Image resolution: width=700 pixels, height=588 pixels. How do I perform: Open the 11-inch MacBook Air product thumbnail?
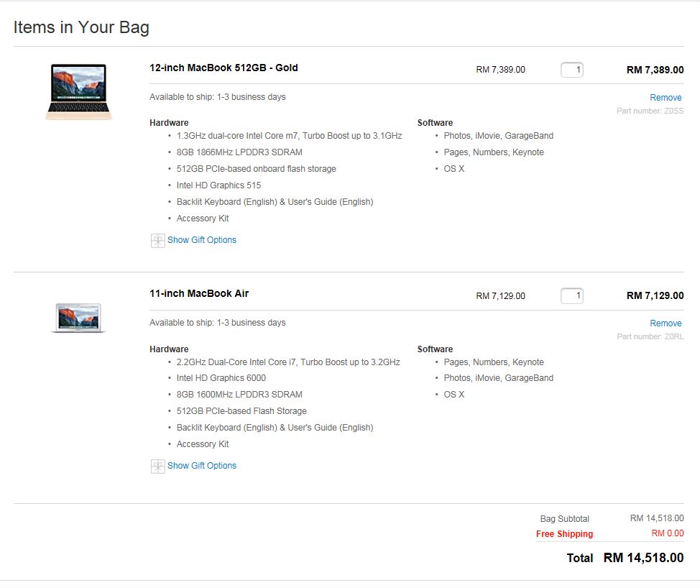(78, 318)
